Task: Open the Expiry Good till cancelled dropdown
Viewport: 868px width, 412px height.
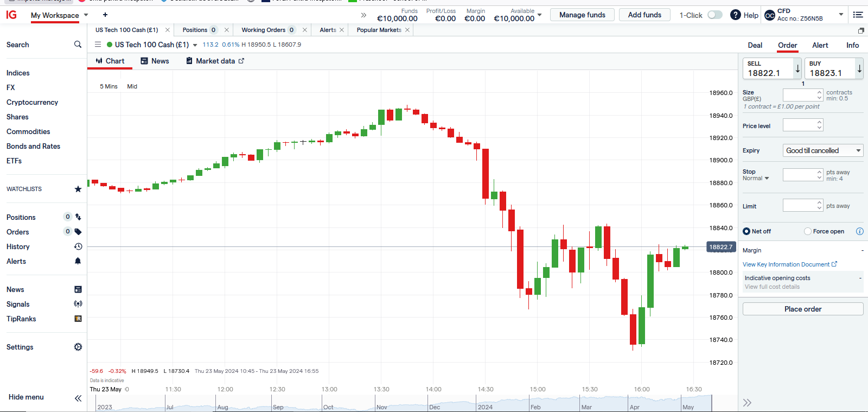Action: tap(823, 150)
